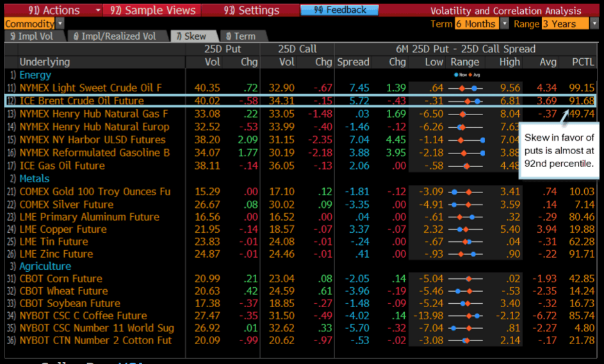Sort by the Spread column header
604x364 pixels.
tap(353, 62)
